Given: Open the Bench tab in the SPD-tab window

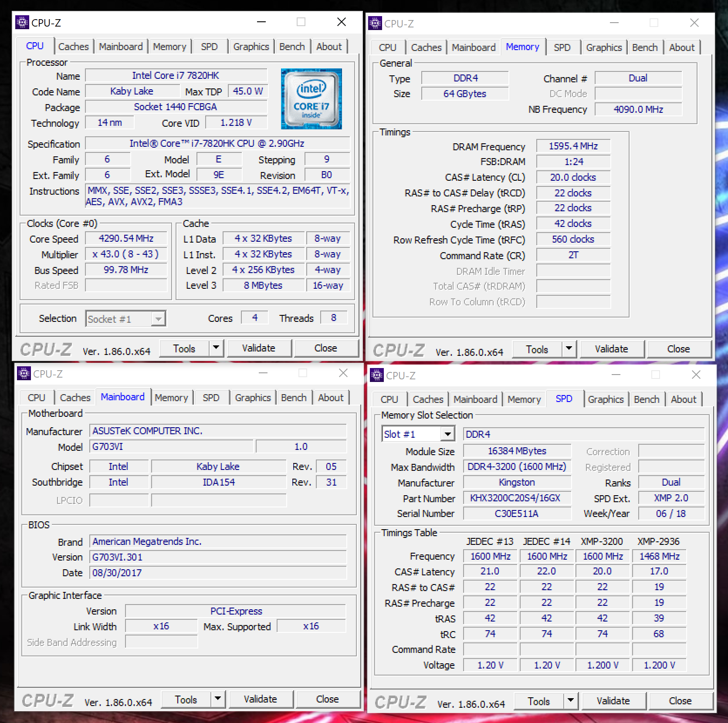Looking at the screenshot, I should [x=647, y=399].
